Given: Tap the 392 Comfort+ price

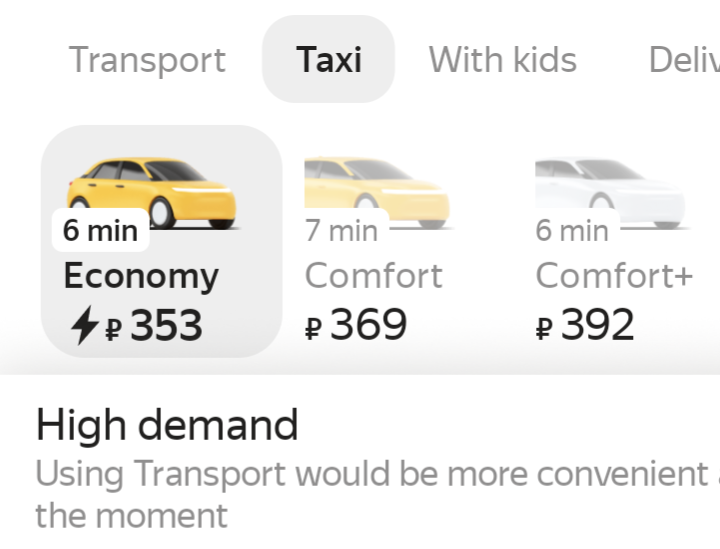Looking at the screenshot, I should 597,325.
